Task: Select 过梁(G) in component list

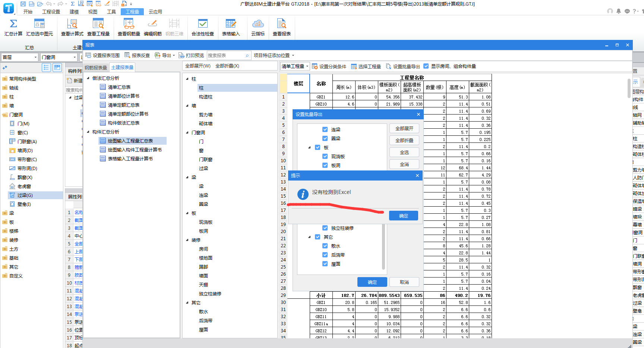Action: tap(35, 195)
